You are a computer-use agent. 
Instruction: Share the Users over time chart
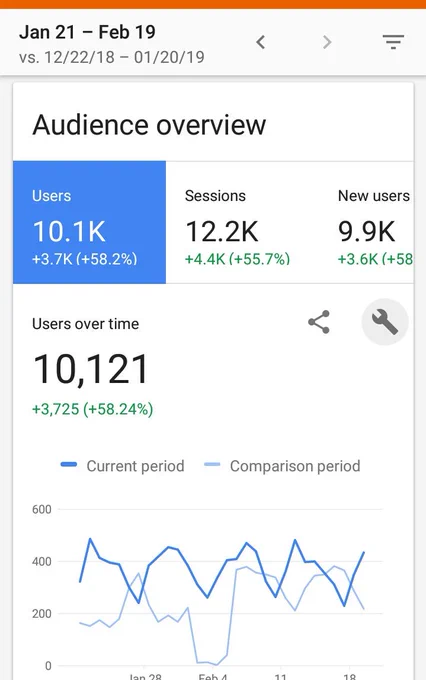coord(319,322)
